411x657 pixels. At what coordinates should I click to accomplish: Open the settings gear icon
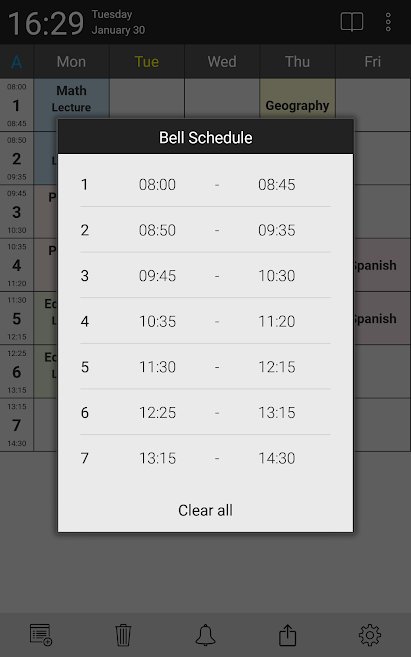coord(370,635)
